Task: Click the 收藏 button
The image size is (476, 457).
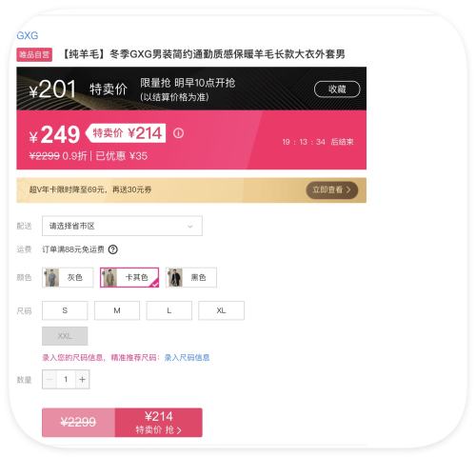Action: point(337,89)
